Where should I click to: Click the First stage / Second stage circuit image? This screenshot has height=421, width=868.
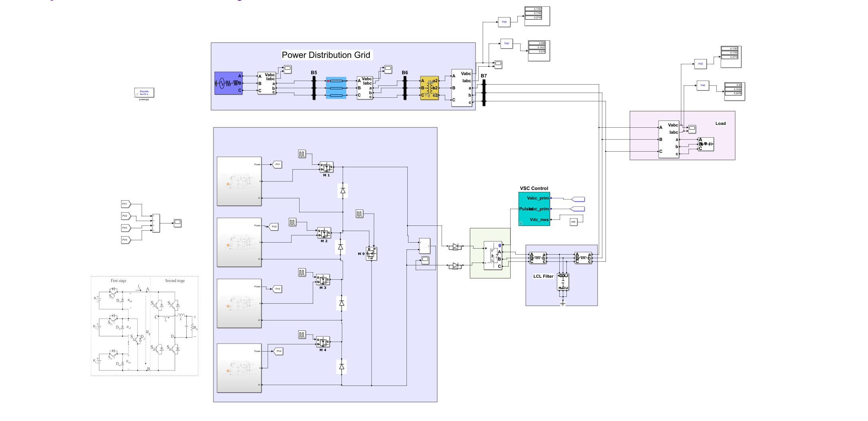coord(144,326)
